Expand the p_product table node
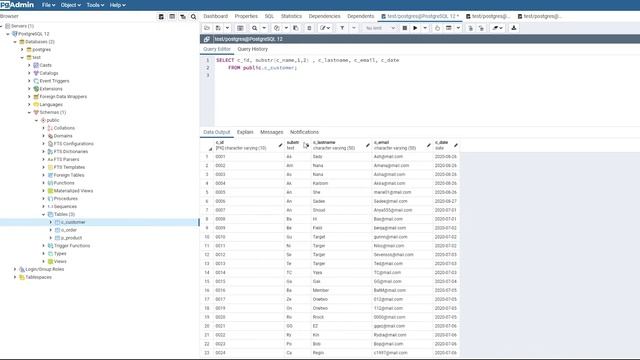 pyautogui.click(x=51, y=238)
